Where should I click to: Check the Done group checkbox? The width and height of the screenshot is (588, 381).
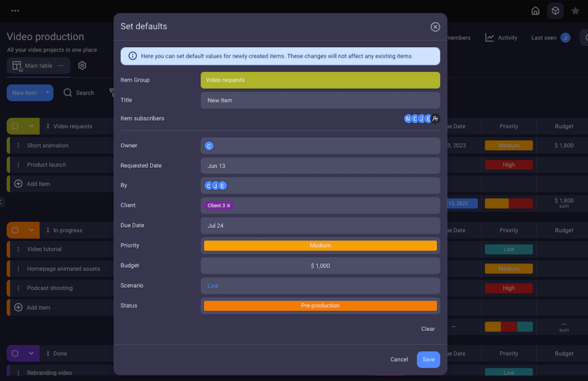[x=16, y=353]
